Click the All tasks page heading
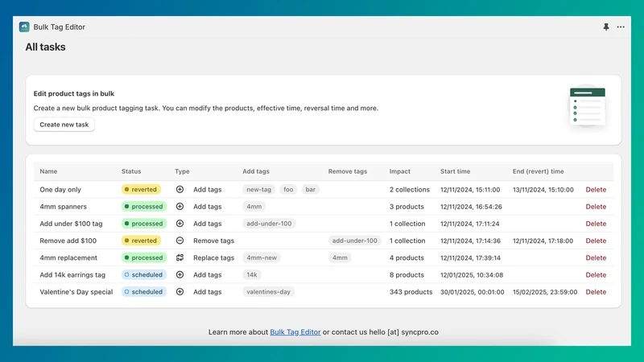 point(45,47)
